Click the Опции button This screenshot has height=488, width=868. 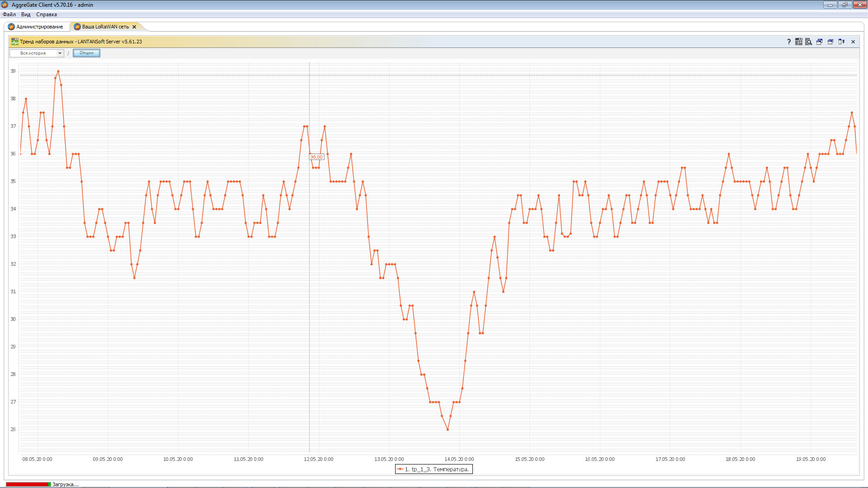(x=86, y=53)
